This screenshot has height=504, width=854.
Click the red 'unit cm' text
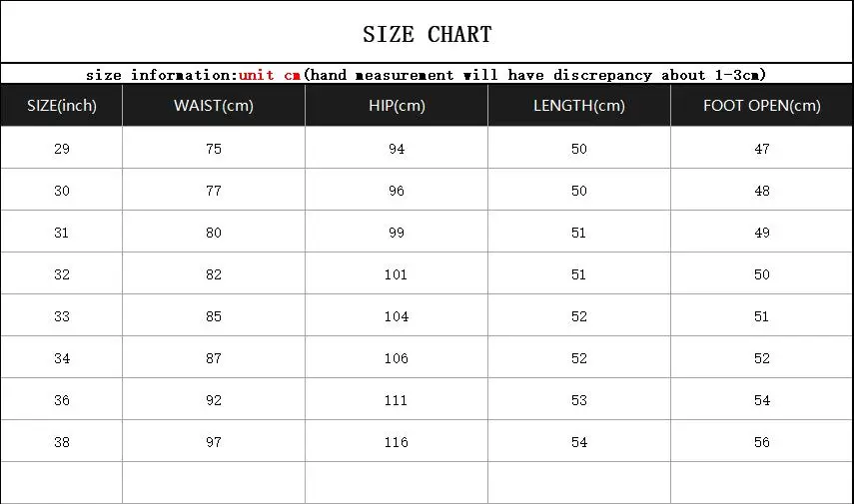tap(270, 75)
